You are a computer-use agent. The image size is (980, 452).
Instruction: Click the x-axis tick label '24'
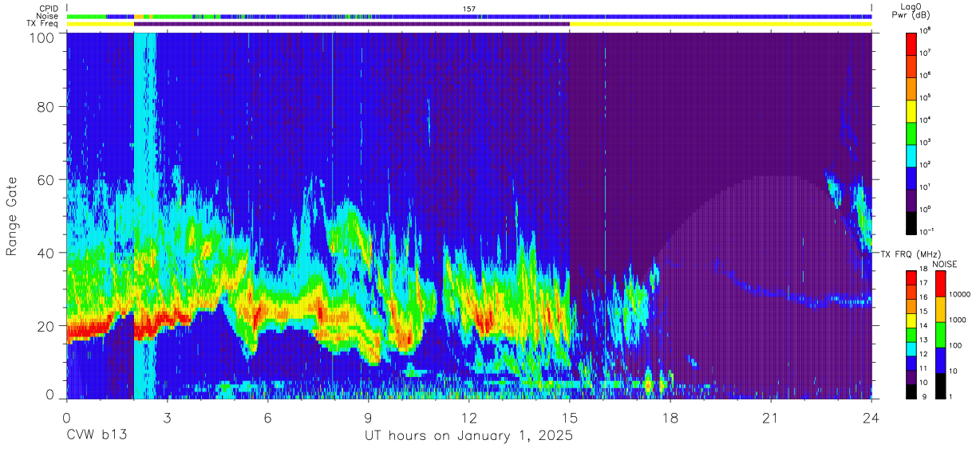[x=871, y=417]
